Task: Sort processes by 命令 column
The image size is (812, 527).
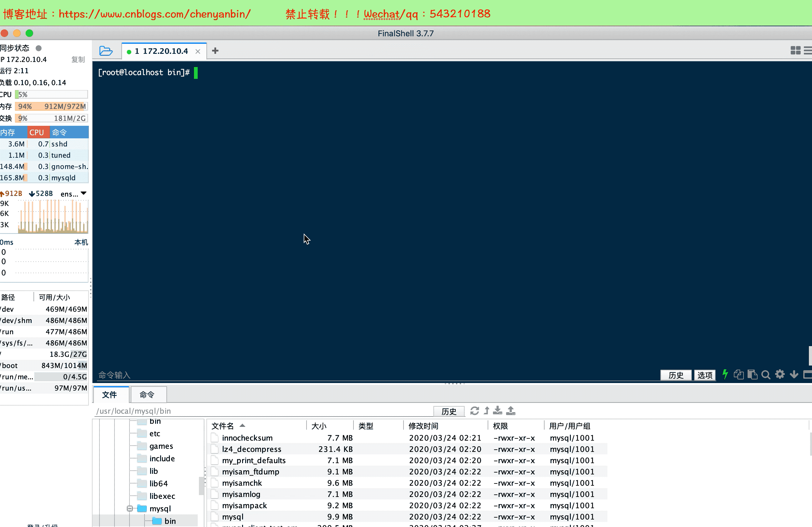Action: pyautogui.click(x=69, y=132)
